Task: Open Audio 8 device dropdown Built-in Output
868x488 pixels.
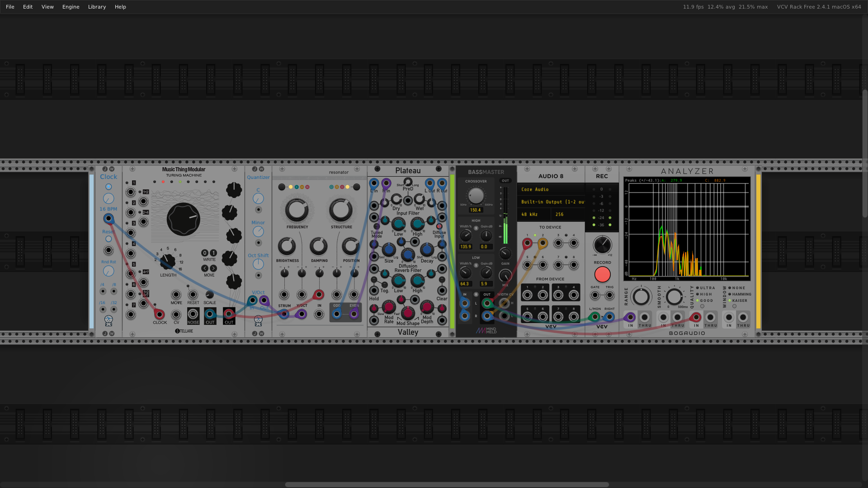Action: [552, 202]
